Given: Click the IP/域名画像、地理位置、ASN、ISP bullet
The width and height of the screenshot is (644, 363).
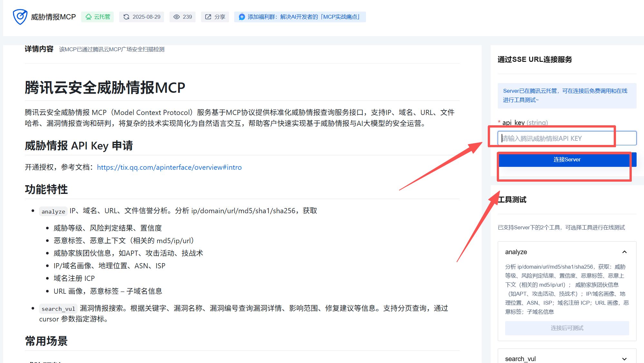Looking at the screenshot, I should point(109,266).
